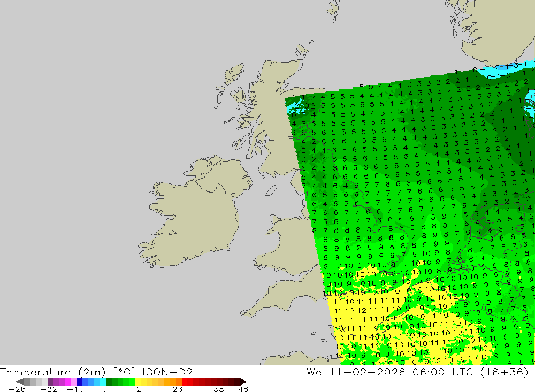Click the dark brown right arrow of the legend
The height and width of the screenshot is (392, 535).
coord(243,381)
